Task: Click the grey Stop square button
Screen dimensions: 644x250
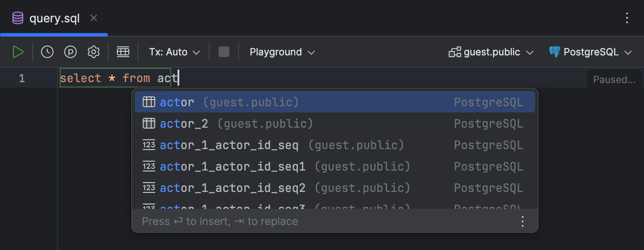Action: coord(224,52)
